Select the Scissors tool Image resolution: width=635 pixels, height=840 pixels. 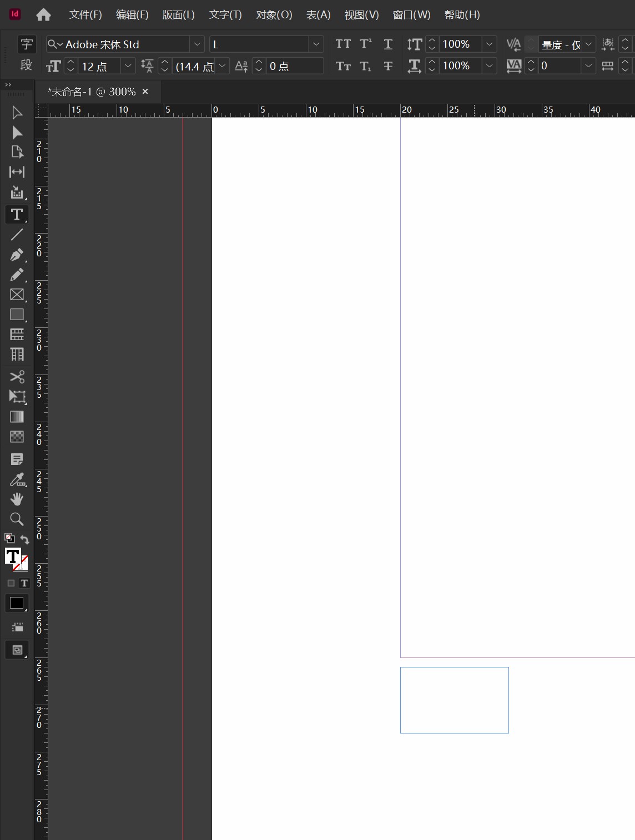click(17, 377)
